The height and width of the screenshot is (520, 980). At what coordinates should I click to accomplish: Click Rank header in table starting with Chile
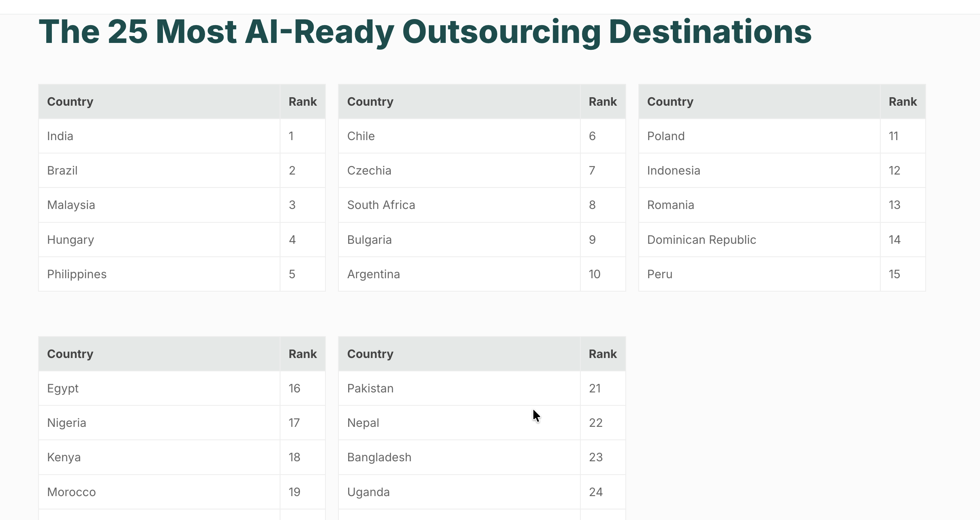603,102
